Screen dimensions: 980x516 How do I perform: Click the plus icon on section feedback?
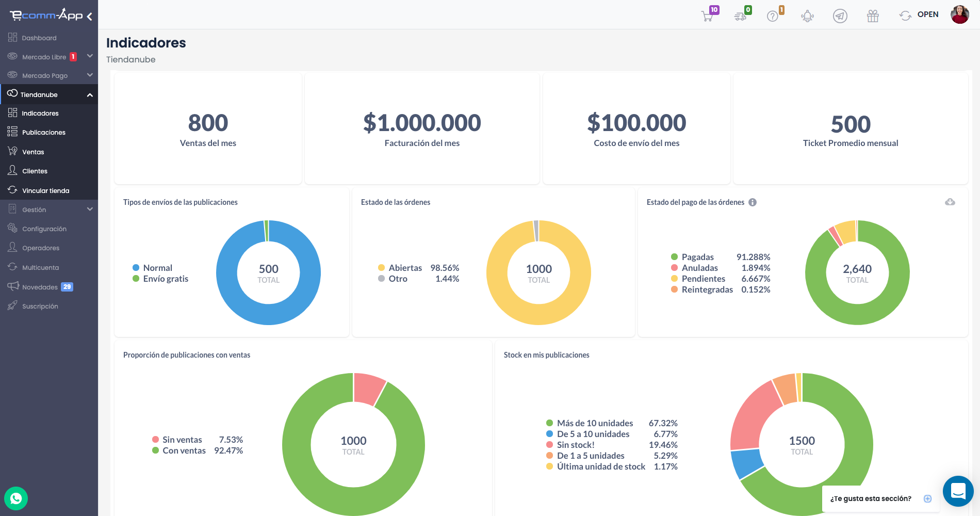[927, 498]
